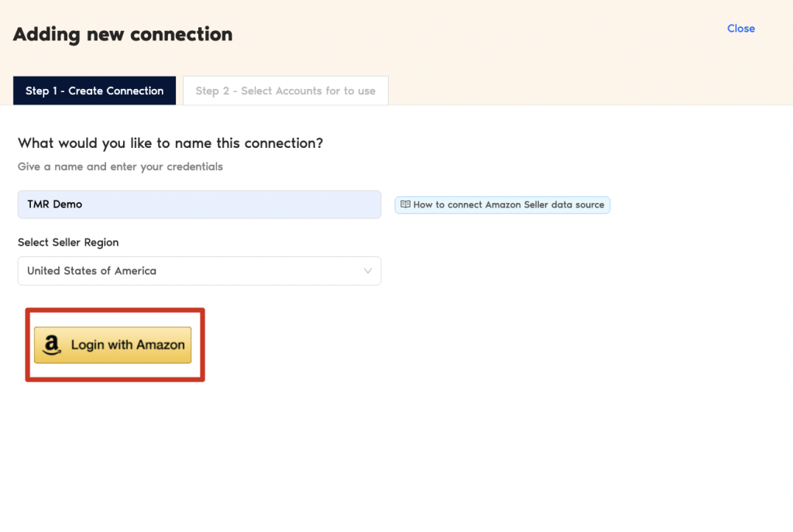The height and width of the screenshot is (532, 793).
Task: Open the United States of America dropdown
Action: click(x=199, y=271)
